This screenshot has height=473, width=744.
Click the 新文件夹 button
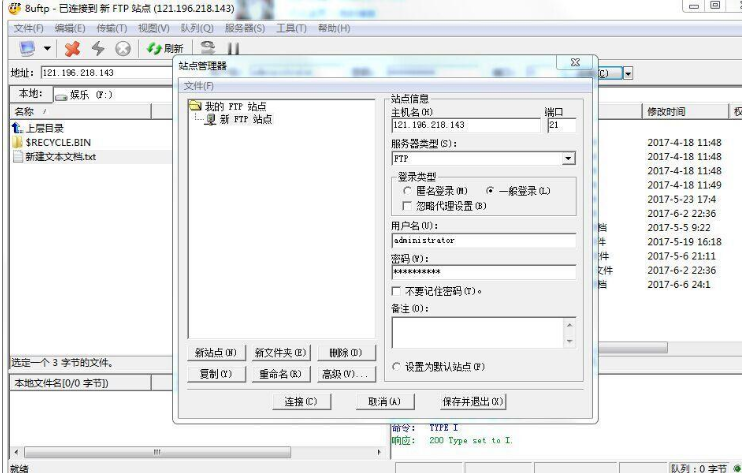pyautogui.click(x=280, y=353)
